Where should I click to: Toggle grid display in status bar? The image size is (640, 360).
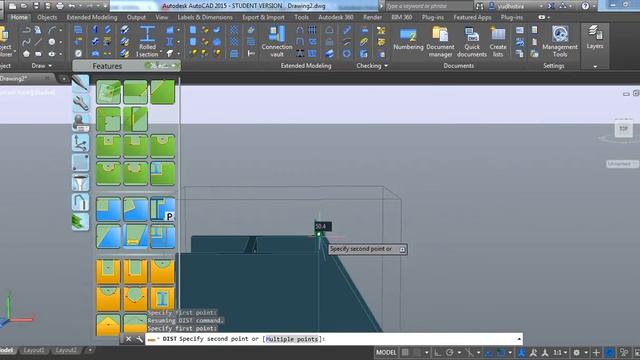click(405, 352)
